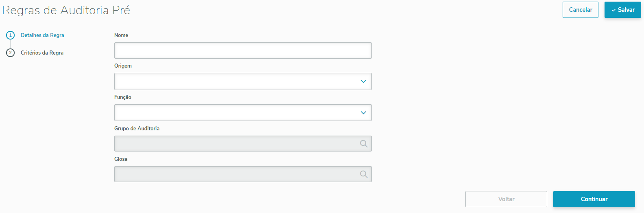Click the Grupo de Auditoria search magnifier
The image size is (644, 213).
[364, 144]
